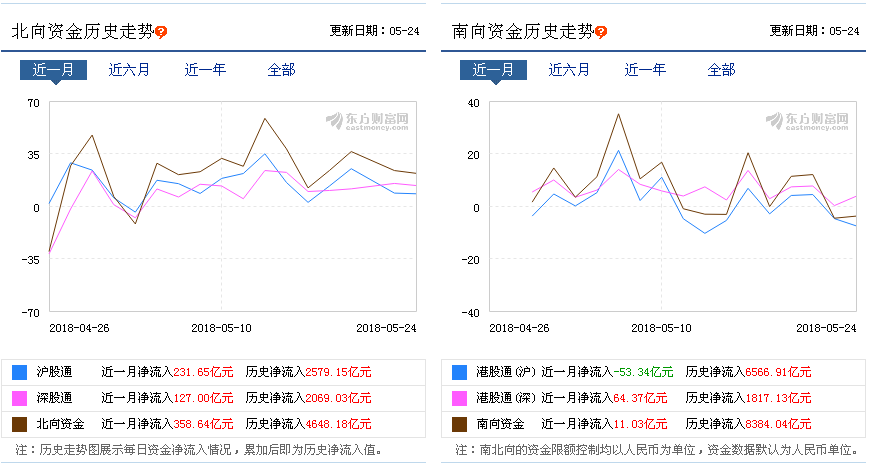This screenshot has height=471, width=870.
Task: Click brown 南向资金 legend swatch
Action: pyautogui.click(x=459, y=424)
